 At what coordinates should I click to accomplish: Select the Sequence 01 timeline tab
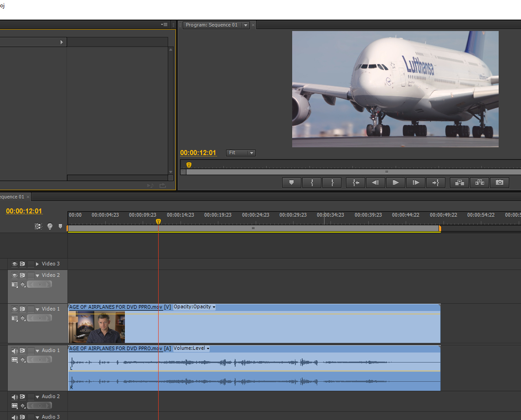[x=12, y=197]
